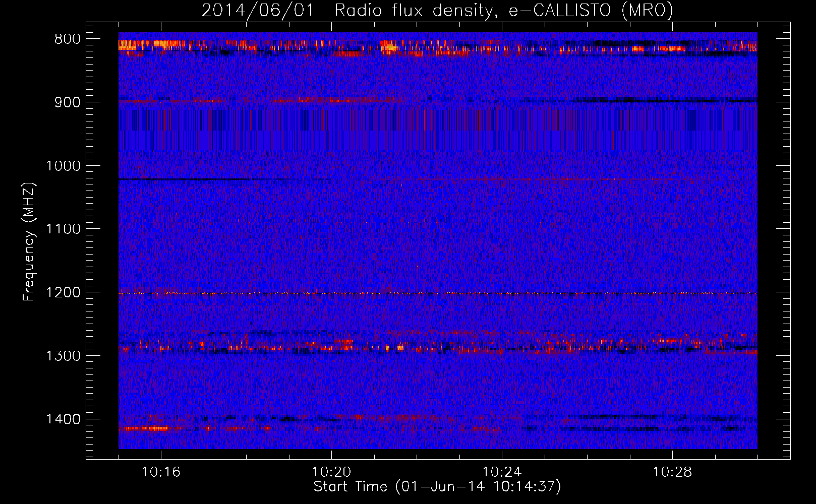816x504 pixels.
Task: Click the 1100 frequency tick label
Action: pos(63,229)
